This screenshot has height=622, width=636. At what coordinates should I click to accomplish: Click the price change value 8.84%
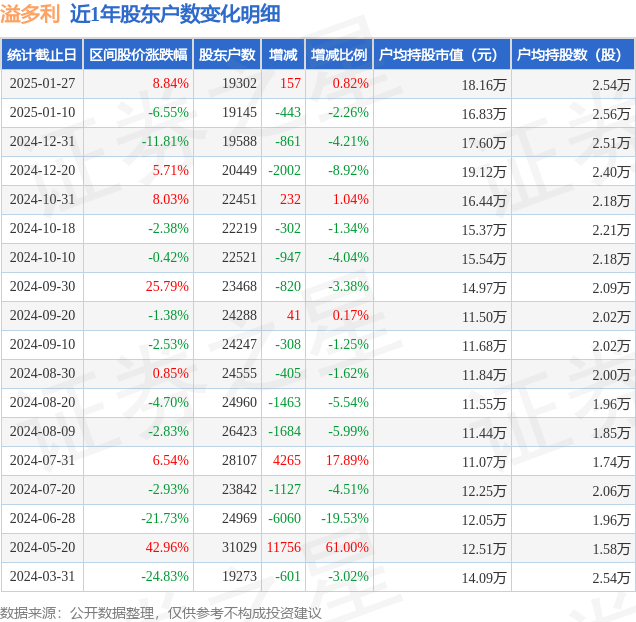[170, 84]
